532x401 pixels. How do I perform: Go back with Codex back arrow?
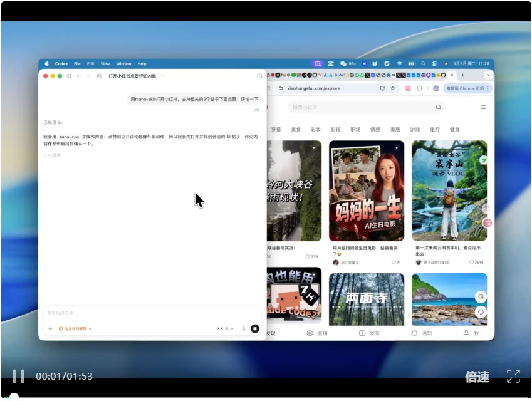[79, 76]
